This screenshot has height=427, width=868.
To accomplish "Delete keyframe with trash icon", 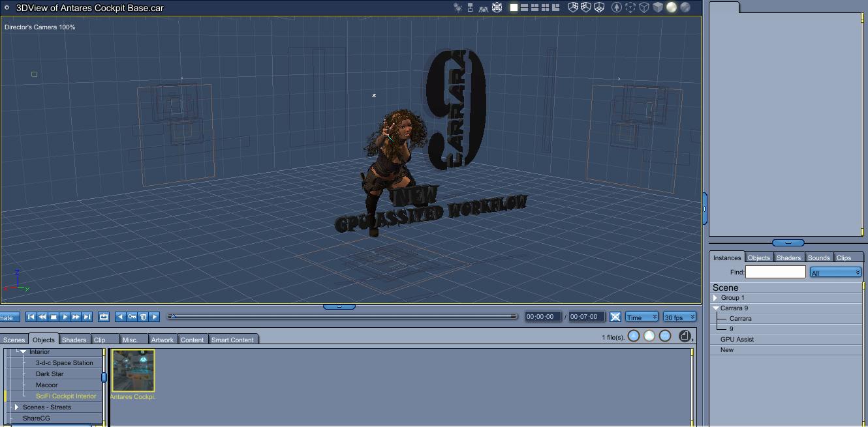I will tap(144, 317).
